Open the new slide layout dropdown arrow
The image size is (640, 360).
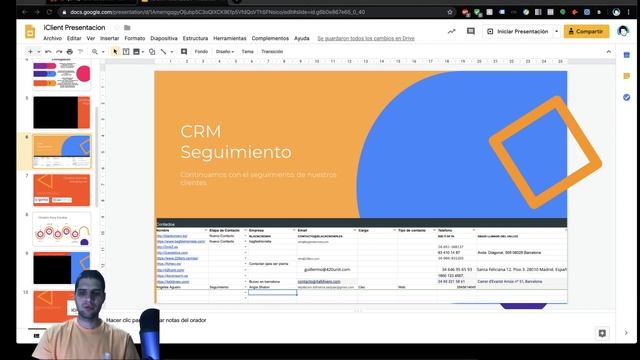[39, 52]
